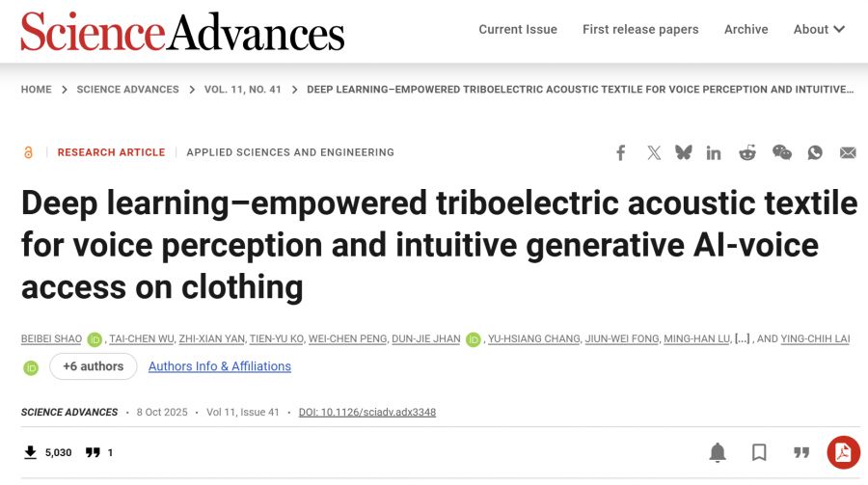868x485 pixels.
Task: Open Current Issue page
Action: coord(518,29)
